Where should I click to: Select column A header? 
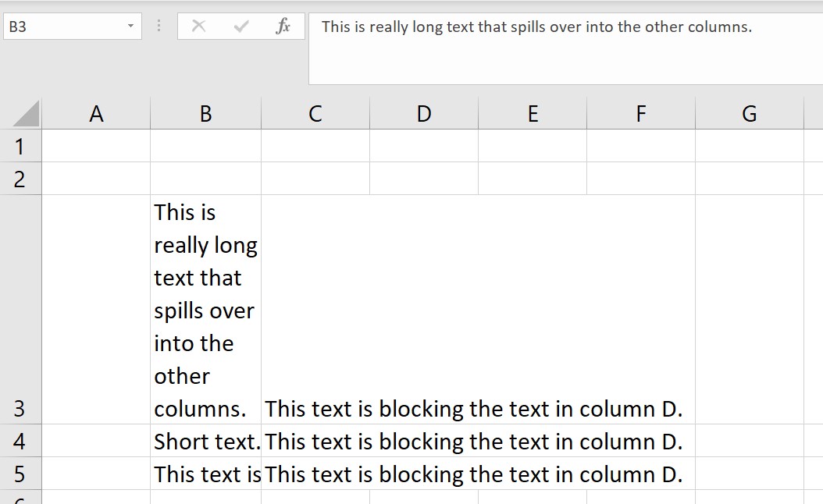[96, 113]
